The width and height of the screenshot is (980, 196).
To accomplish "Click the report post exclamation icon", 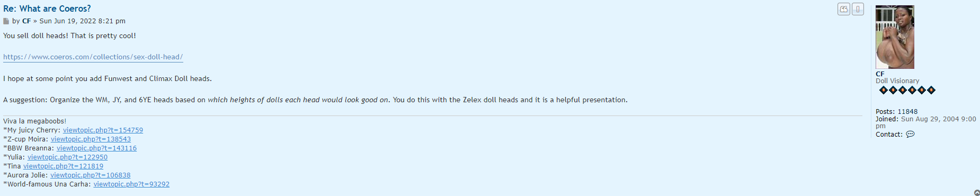I will 858,9.
